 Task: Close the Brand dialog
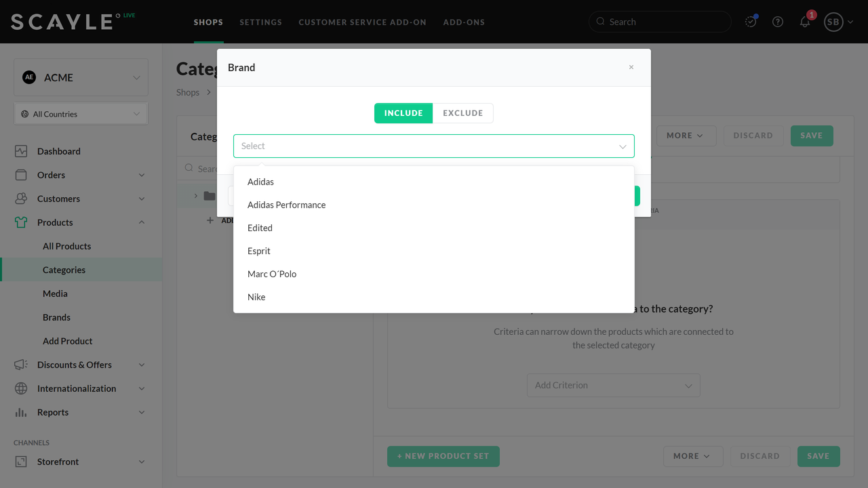(x=631, y=67)
